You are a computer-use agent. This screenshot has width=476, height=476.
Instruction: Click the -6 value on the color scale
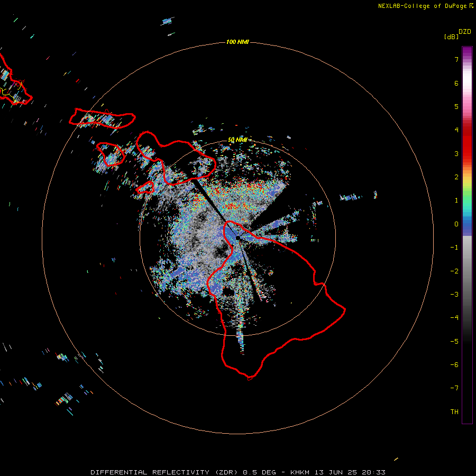[x=454, y=365]
